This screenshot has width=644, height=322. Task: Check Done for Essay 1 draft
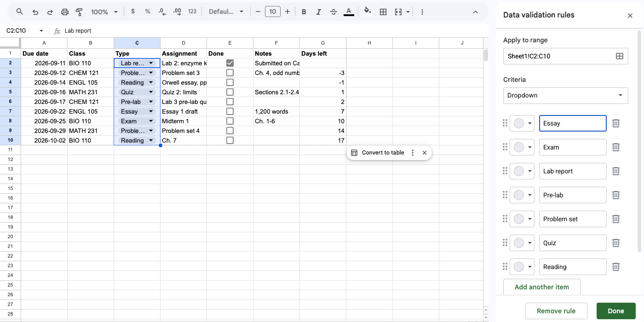point(230,111)
